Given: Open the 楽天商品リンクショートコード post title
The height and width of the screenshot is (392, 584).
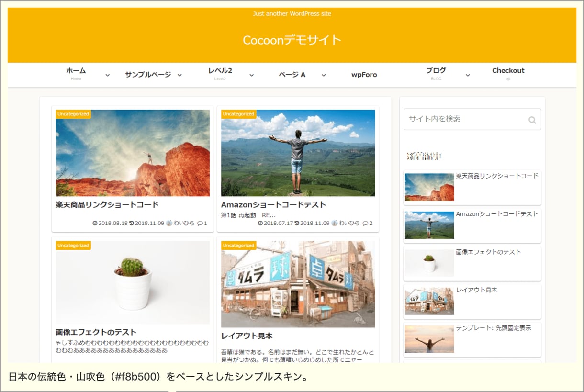Looking at the screenshot, I should 107,204.
